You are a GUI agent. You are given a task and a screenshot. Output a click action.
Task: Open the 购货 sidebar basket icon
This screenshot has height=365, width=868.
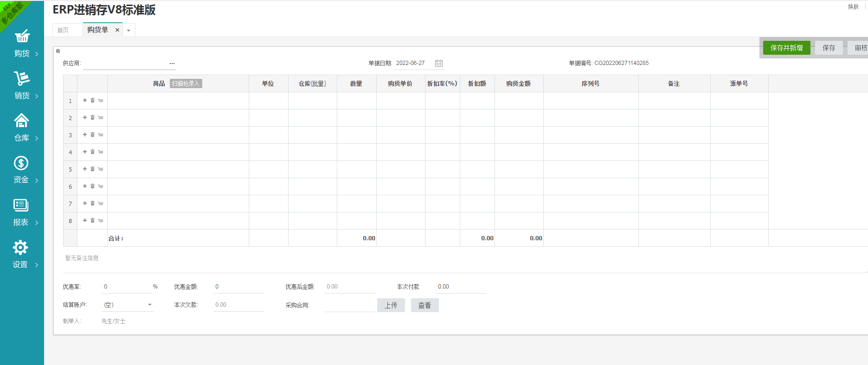pos(22,36)
